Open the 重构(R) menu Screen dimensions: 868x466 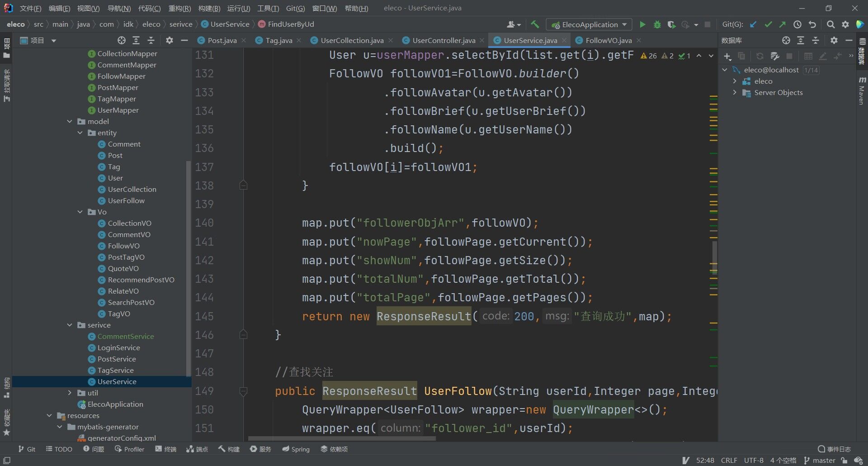[179, 8]
